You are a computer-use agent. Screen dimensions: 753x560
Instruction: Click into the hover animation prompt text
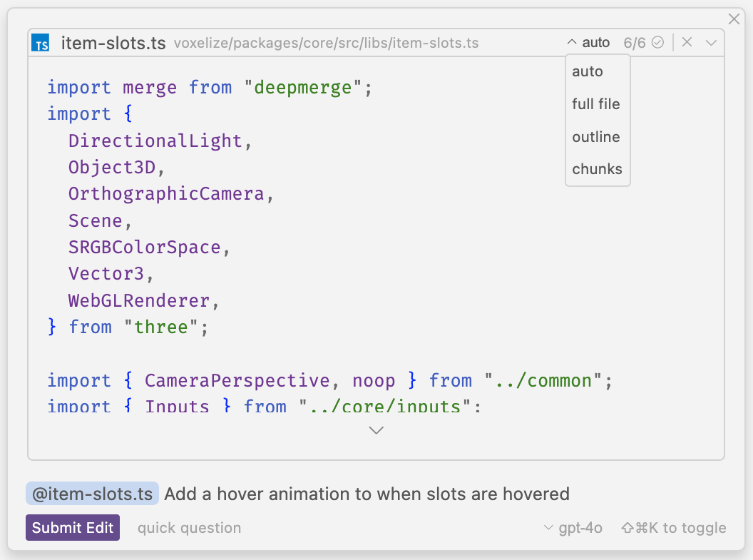(367, 494)
